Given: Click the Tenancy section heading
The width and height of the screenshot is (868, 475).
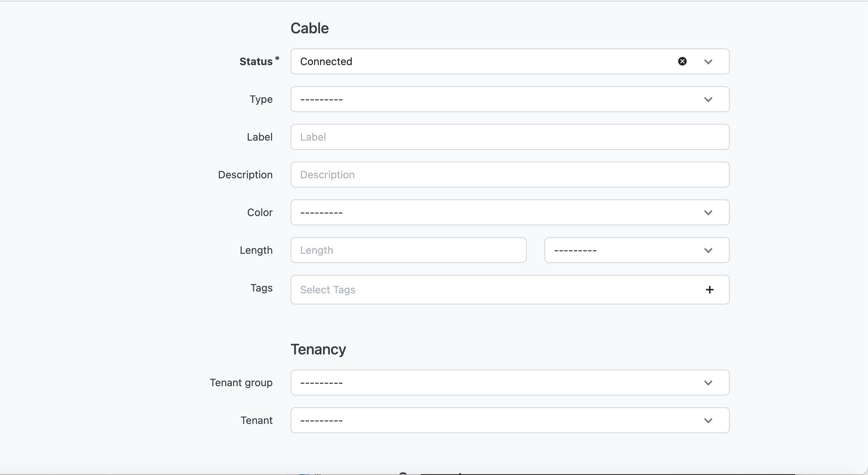Looking at the screenshot, I should (x=318, y=349).
